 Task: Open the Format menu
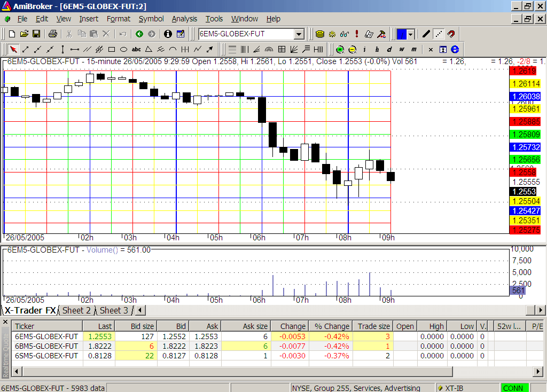pos(118,19)
